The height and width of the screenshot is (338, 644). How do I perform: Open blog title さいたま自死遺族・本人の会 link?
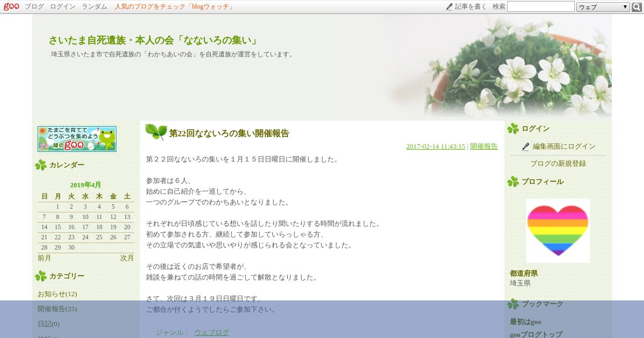point(153,40)
